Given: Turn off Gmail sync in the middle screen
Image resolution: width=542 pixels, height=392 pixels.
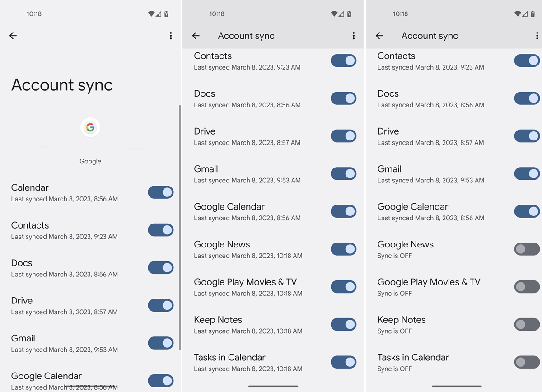Looking at the screenshot, I should (x=343, y=173).
